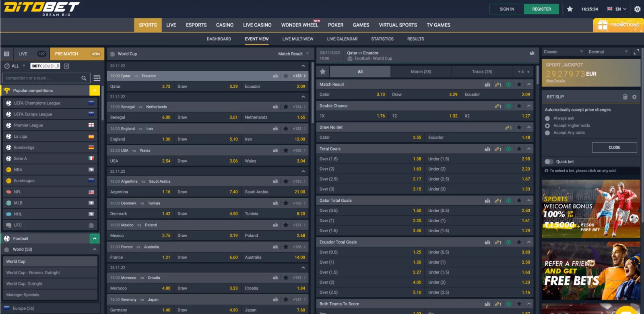This screenshot has height=314, width=644.
Task: Collapse the World (53) region
Action: pyautogui.click(x=95, y=250)
